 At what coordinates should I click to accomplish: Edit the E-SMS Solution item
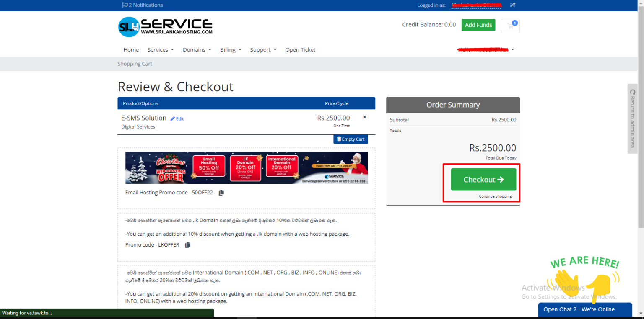[177, 119]
